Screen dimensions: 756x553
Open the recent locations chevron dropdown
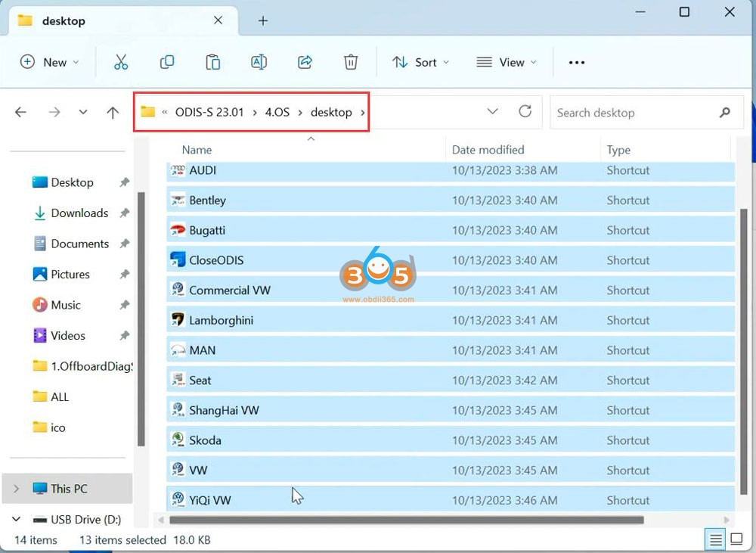point(83,113)
